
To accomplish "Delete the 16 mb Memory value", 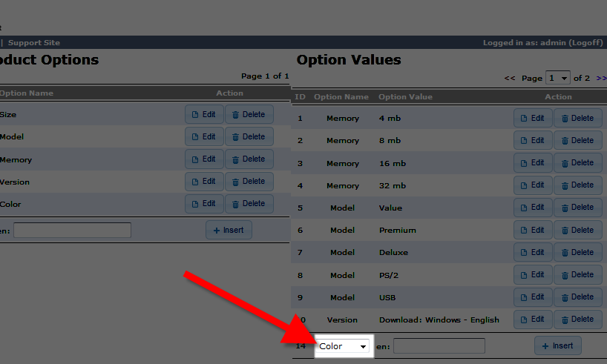I will [x=577, y=163].
